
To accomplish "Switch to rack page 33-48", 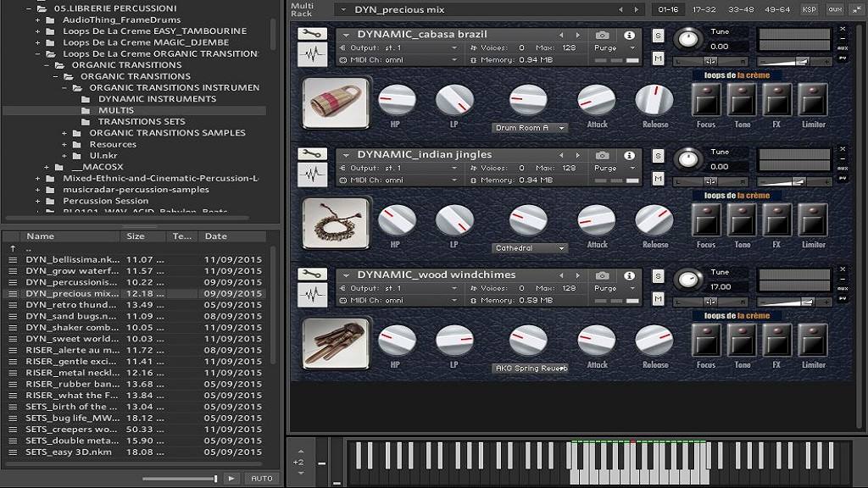I will 740,9.
